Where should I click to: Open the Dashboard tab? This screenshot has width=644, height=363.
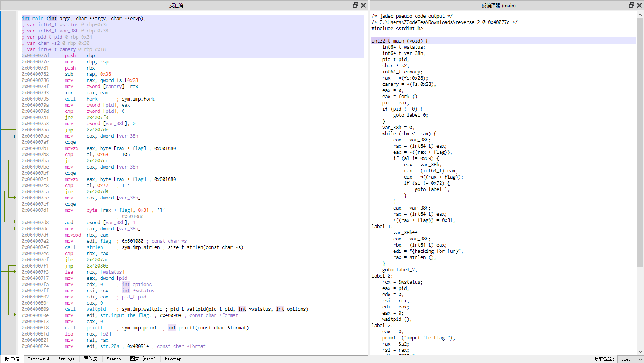point(39,359)
